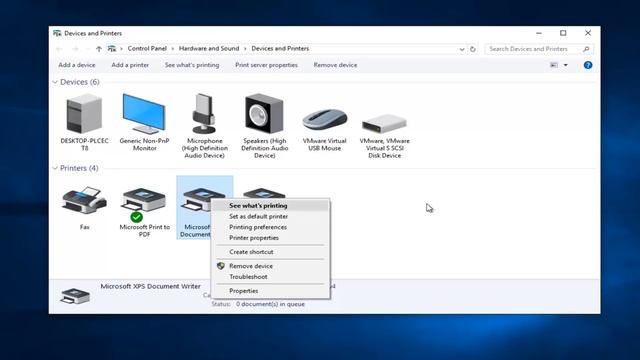Choose See what's printing in context menu
Viewport: 640px width, 360px height.
pos(270,206)
